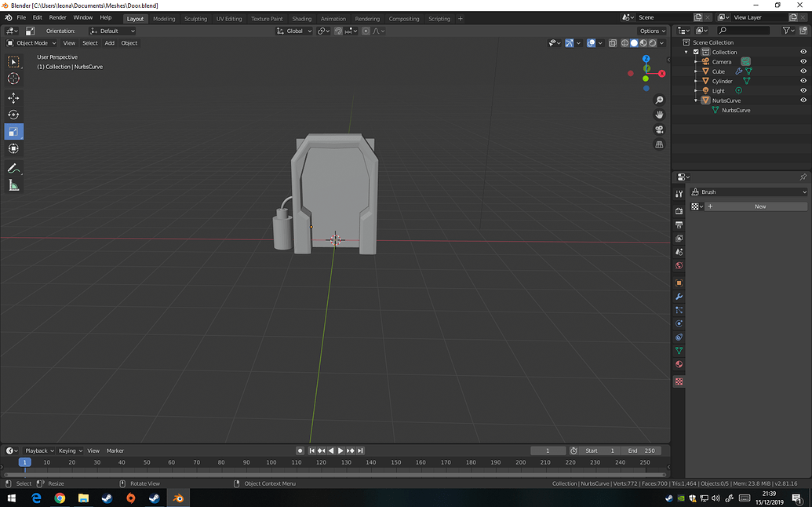
Task: Jump to the timeline end frame
Action: [x=360, y=451]
